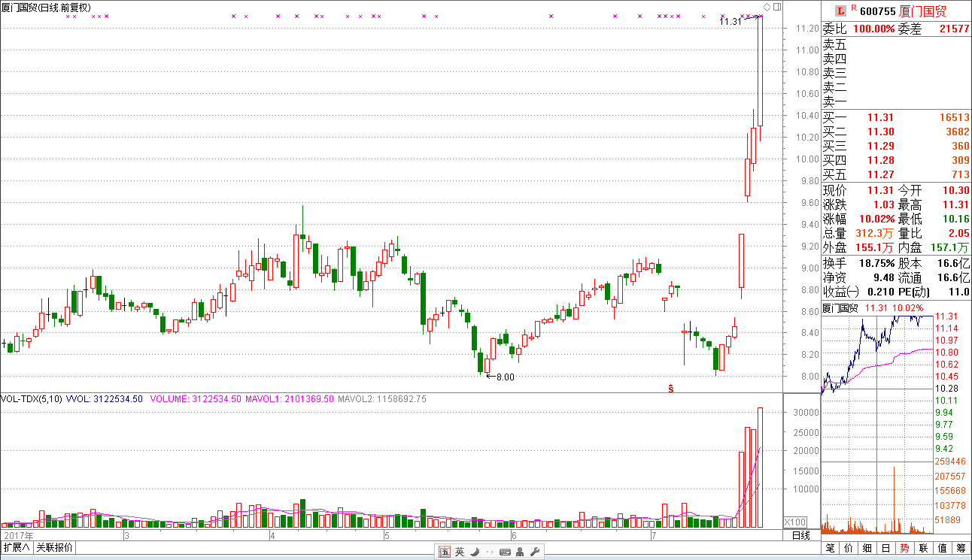Open the IME soft keyboard icon
The height and width of the screenshot is (560, 972).
point(505,552)
